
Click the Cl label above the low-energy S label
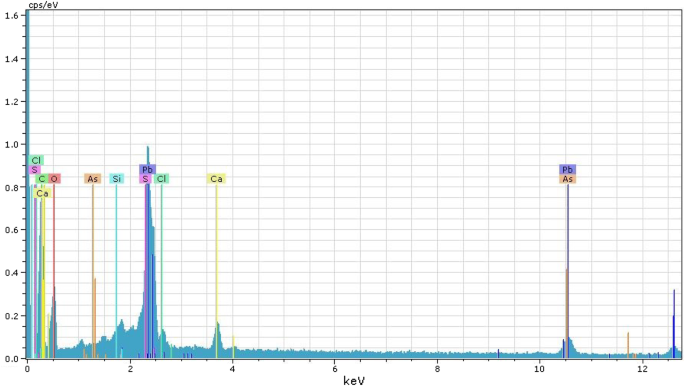pyautogui.click(x=36, y=160)
